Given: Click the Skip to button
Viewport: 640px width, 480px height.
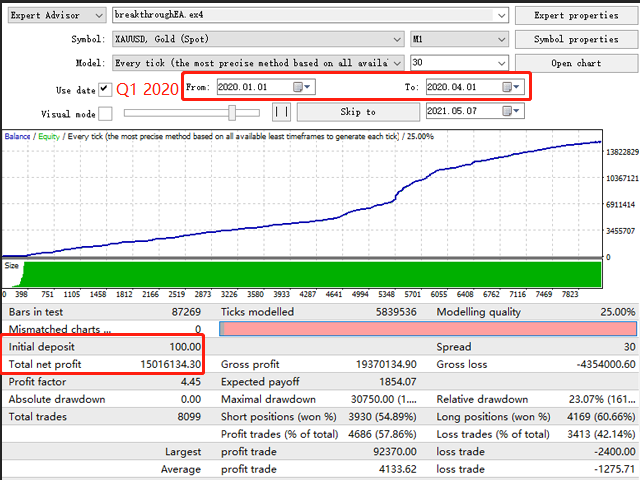Looking at the screenshot, I should tap(358, 111).
